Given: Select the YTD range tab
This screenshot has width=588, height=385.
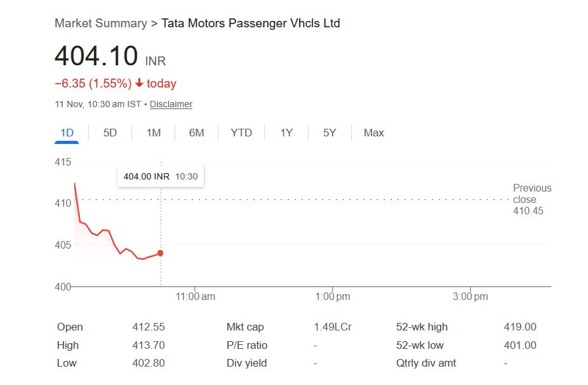Looking at the screenshot, I should [241, 133].
